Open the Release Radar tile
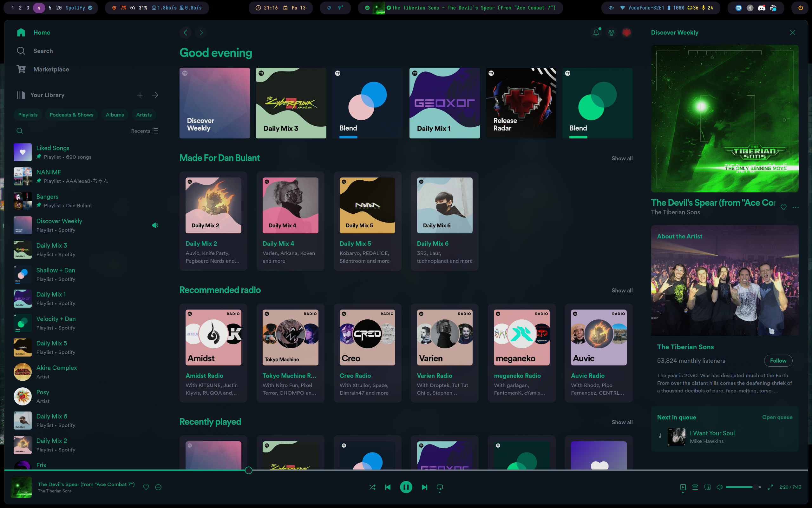Image resolution: width=812 pixels, height=508 pixels. click(x=521, y=103)
